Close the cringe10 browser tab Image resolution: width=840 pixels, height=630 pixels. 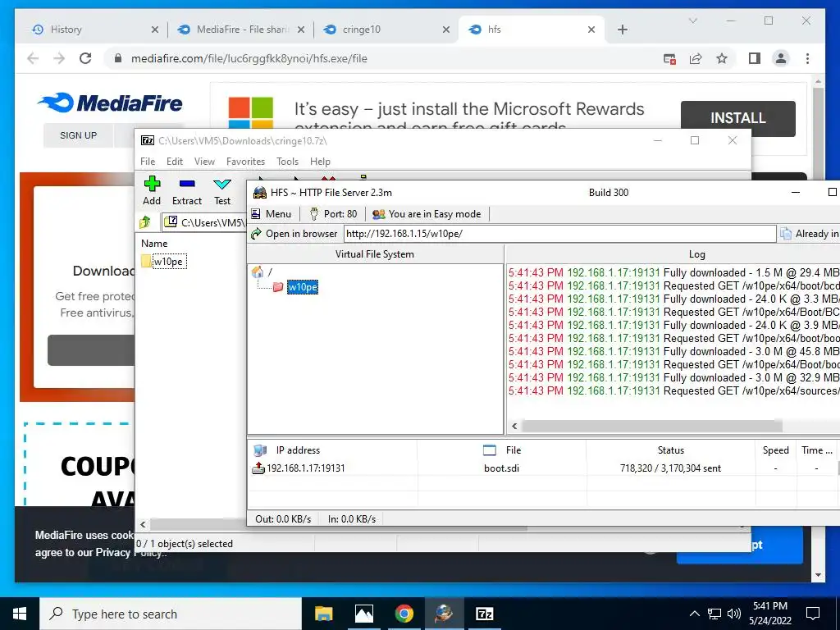445,30
